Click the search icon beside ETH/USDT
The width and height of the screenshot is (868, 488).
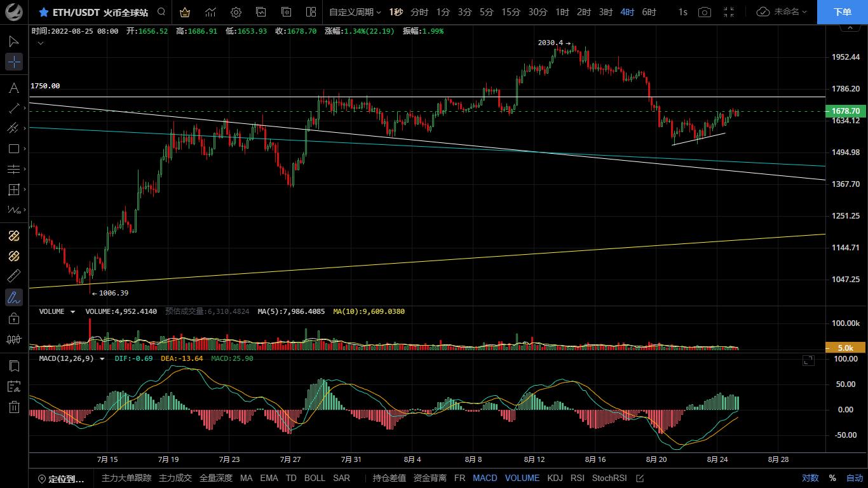pyautogui.click(x=161, y=12)
